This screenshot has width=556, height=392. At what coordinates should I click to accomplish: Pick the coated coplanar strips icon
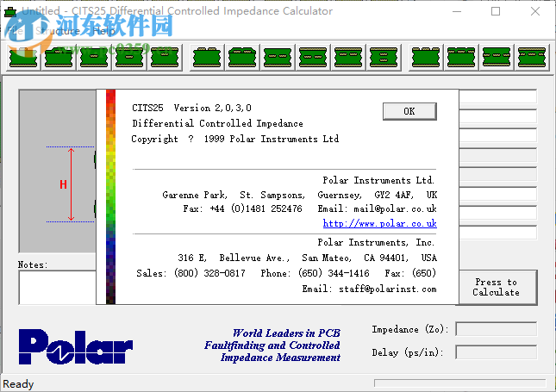coord(461,58)
